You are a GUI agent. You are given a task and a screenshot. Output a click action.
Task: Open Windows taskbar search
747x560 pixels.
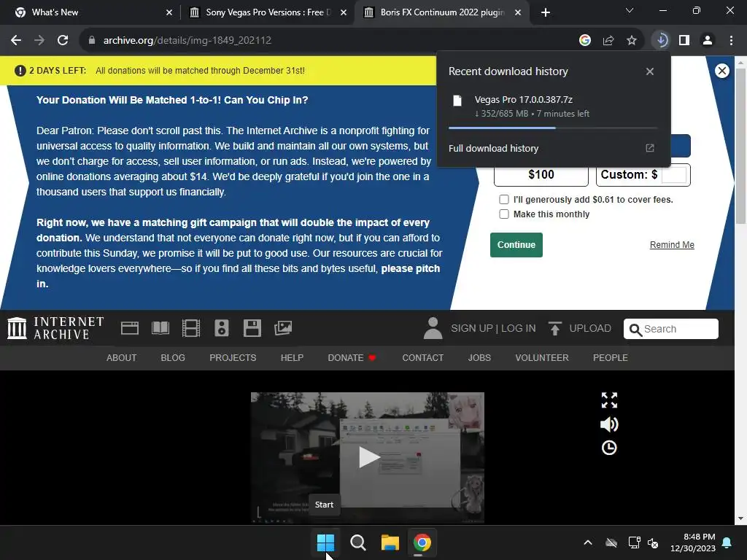(x=357, y=542)
